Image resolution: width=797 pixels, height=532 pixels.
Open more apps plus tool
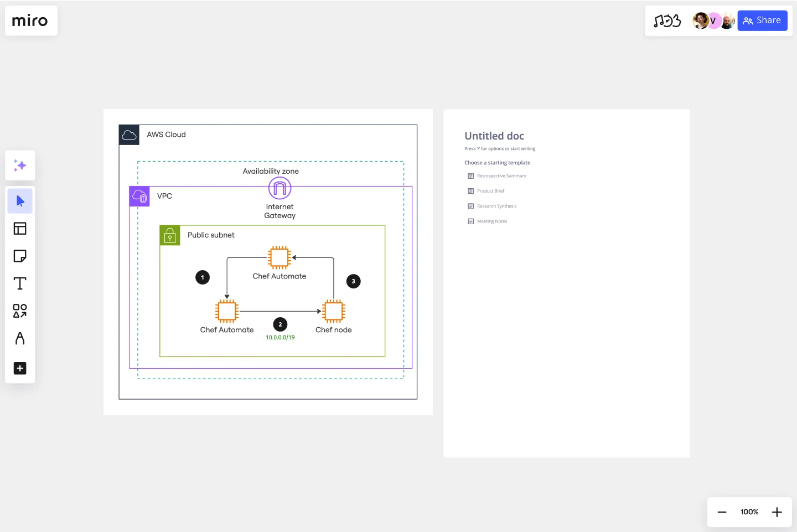[x=20, y=368]
